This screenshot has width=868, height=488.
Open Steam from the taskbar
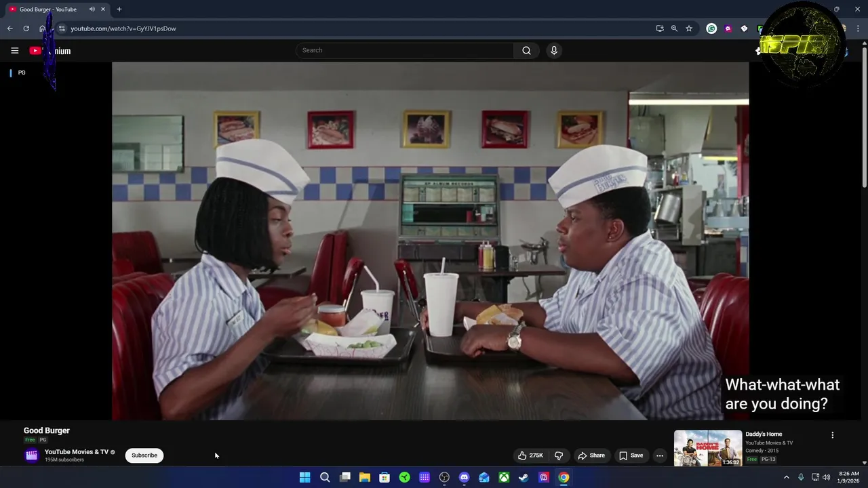click(524, 477)
